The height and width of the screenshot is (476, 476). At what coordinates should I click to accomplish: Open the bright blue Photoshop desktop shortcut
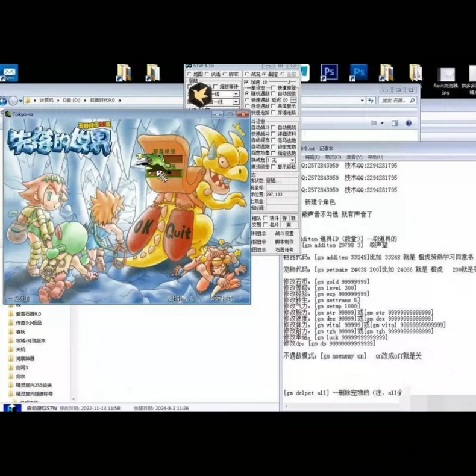coord(359,72)
